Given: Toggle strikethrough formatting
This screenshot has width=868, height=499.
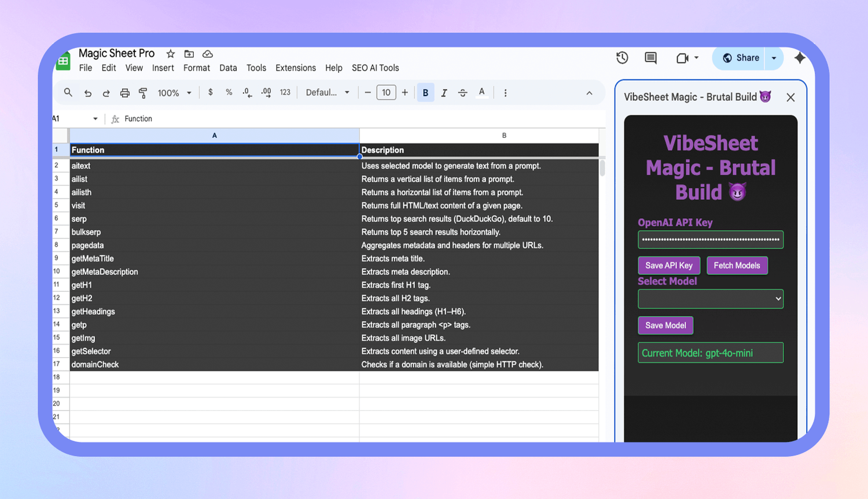Looking at the screenshot, I should (462, 93).
